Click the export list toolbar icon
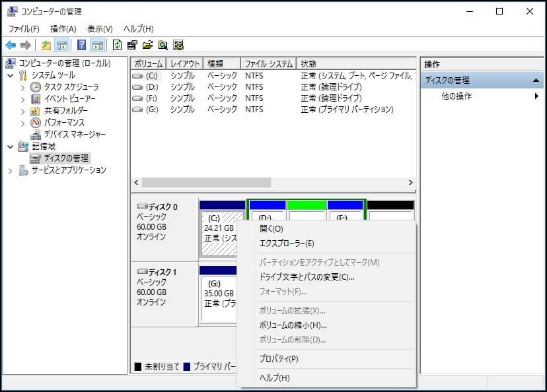This screenshot has width=547, height=392. point(133,45)
